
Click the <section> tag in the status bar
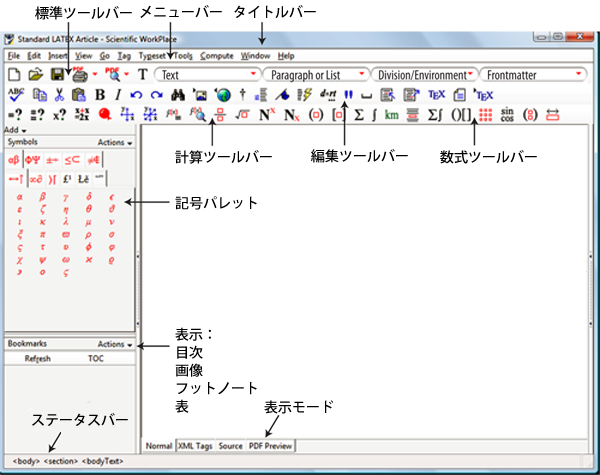click(x=61, y=461)
